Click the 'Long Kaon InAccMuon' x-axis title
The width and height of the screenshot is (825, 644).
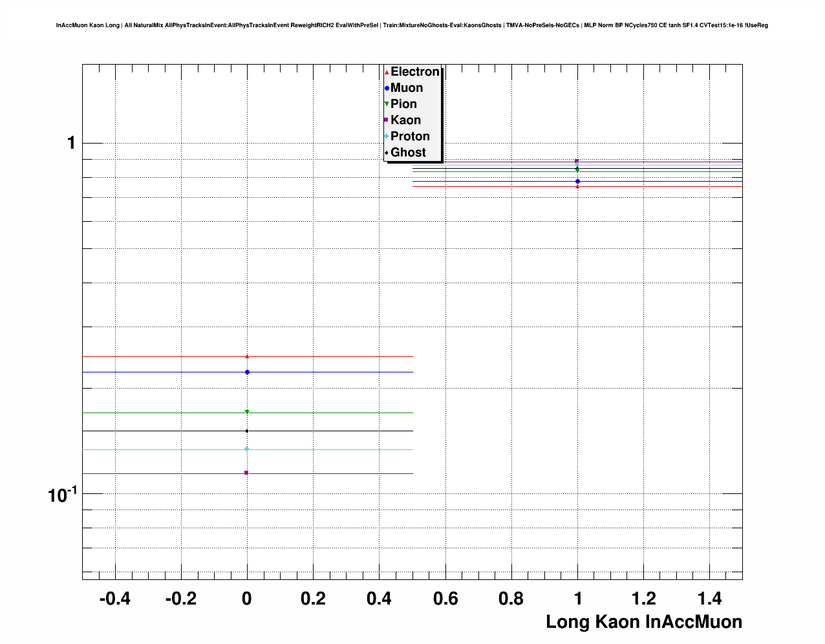[643, 622]
